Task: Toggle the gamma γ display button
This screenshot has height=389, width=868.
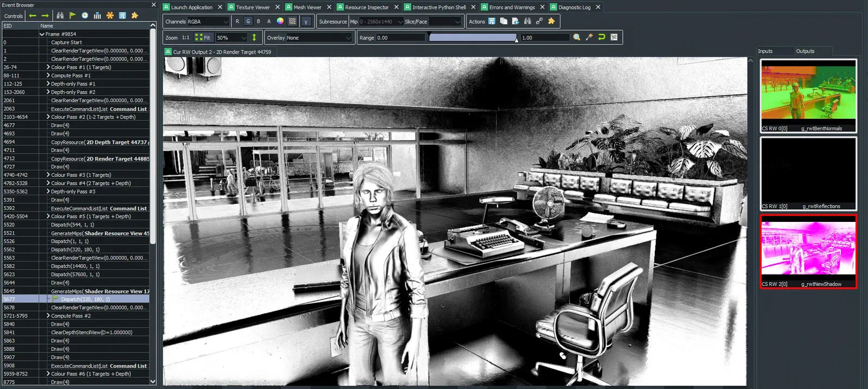Action: [306, 21]
